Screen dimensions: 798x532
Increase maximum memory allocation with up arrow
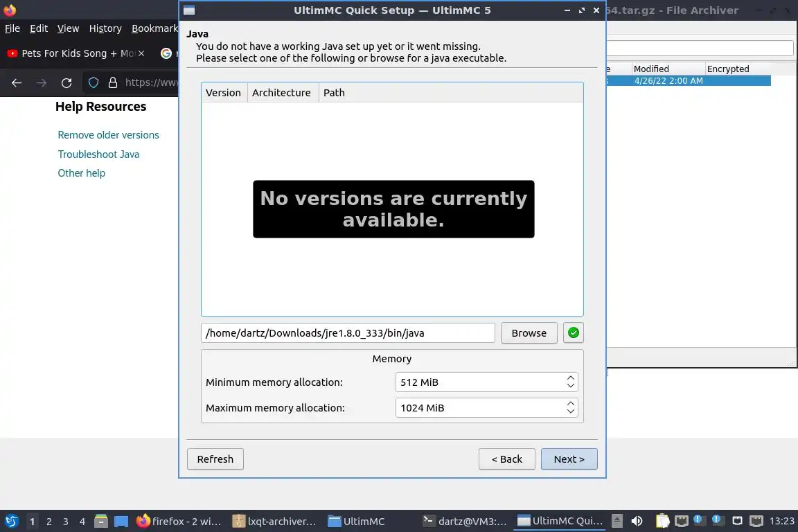[x=571, y=403]
